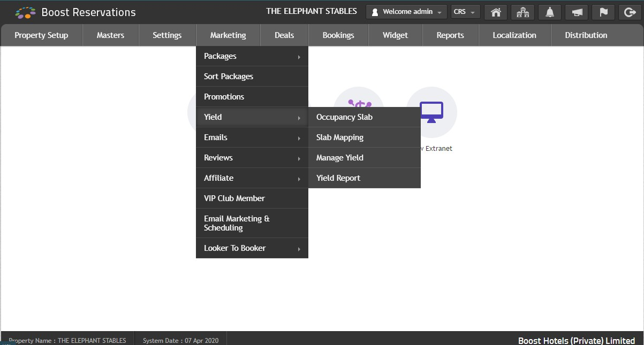Image resolution: width=644 pixels, height=345 pixels.
Task: Open the properties buildings icon
Action: click(522, 12)
